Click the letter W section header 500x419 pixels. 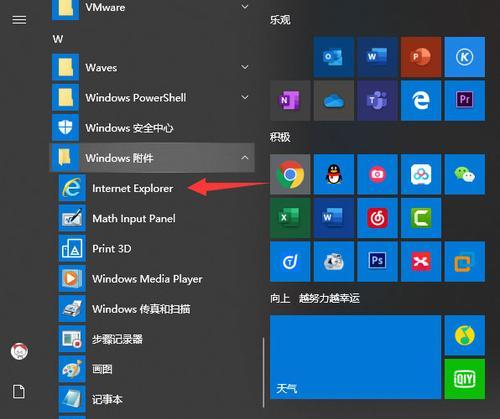(58, 39)
